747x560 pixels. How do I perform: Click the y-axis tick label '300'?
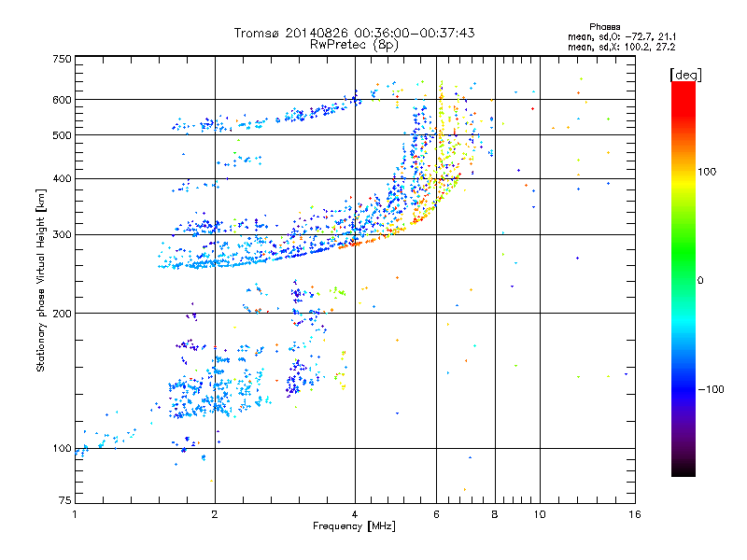click(x=62, y=235)
